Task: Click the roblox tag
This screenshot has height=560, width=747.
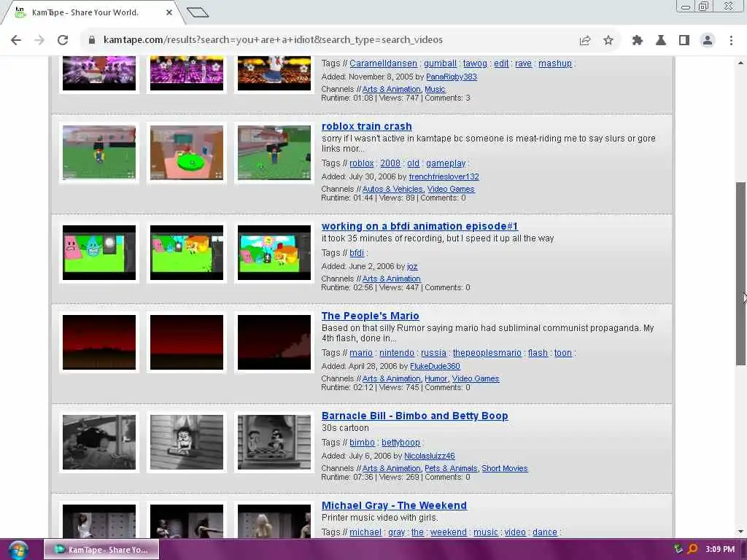Action: (362, 163)
